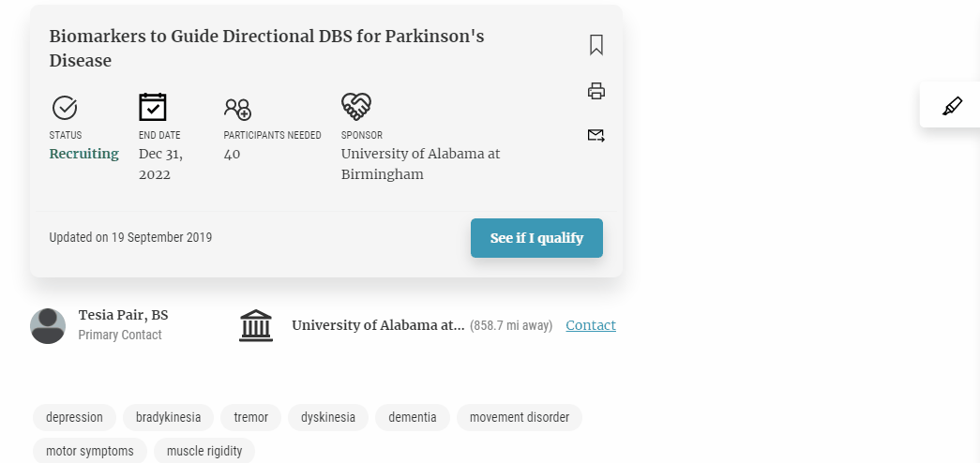Choose the tremor tag
Screen dimensions: 980x463
click(x=251, y=417)
